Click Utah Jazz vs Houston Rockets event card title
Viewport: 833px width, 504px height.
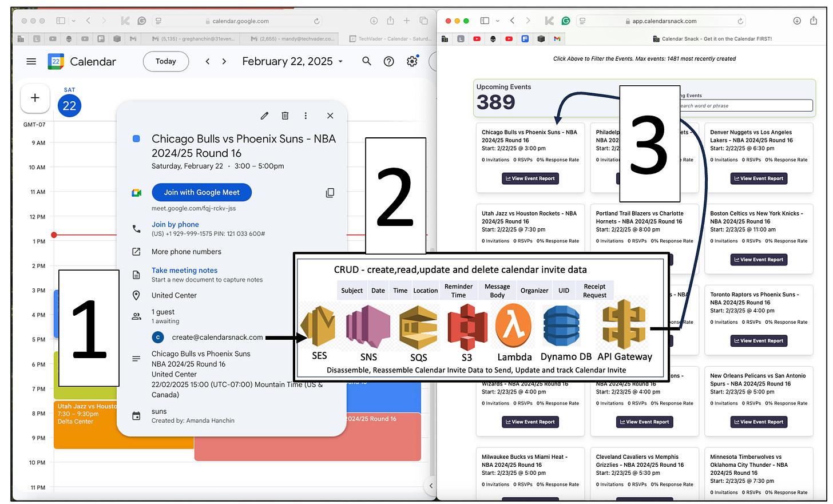(529, 217)
